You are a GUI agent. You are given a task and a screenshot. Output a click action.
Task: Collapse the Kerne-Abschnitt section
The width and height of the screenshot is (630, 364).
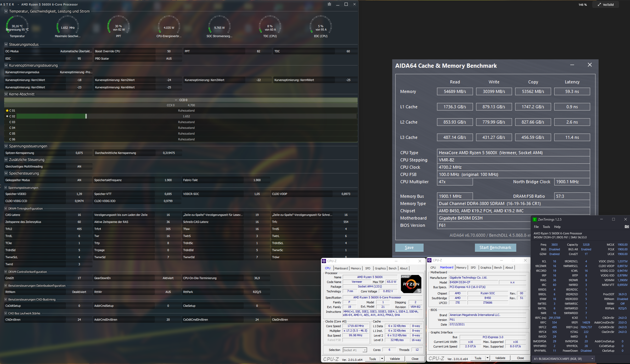pyautogui.click(x=6, y=94)
